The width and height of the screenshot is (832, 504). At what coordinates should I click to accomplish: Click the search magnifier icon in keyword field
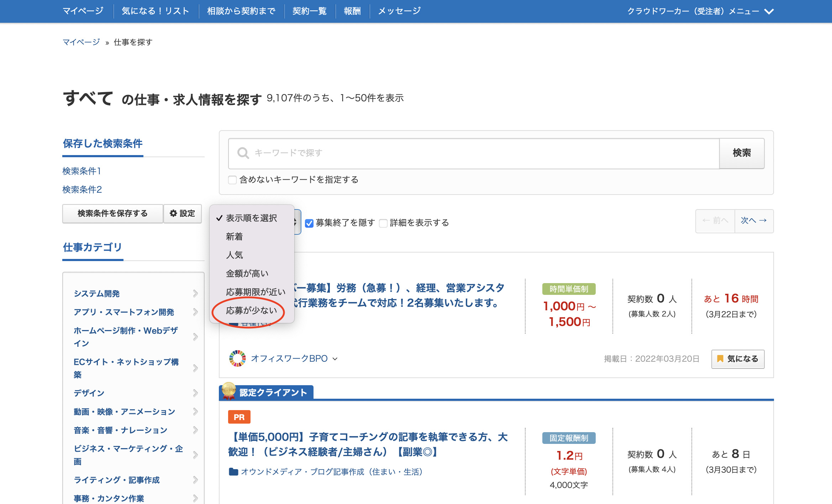(x=243, y=153)
